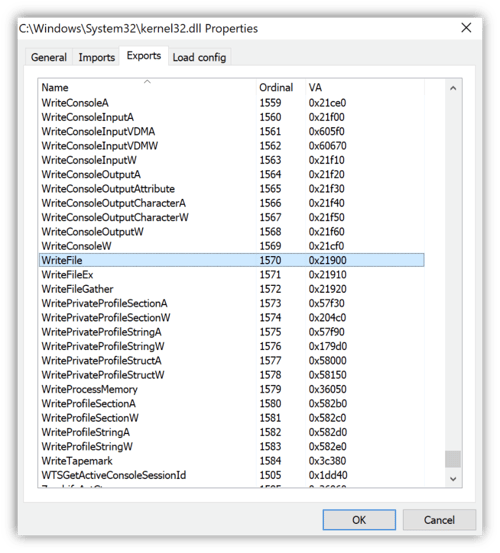Select the WriteProfileStringA row

tap(231, 432)
